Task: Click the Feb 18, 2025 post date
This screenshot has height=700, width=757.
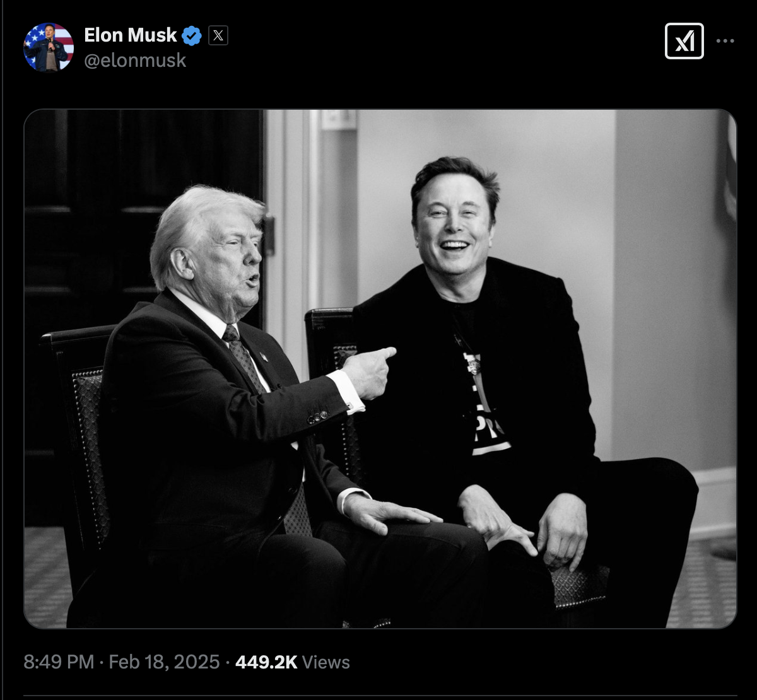Action: point(164,662)
